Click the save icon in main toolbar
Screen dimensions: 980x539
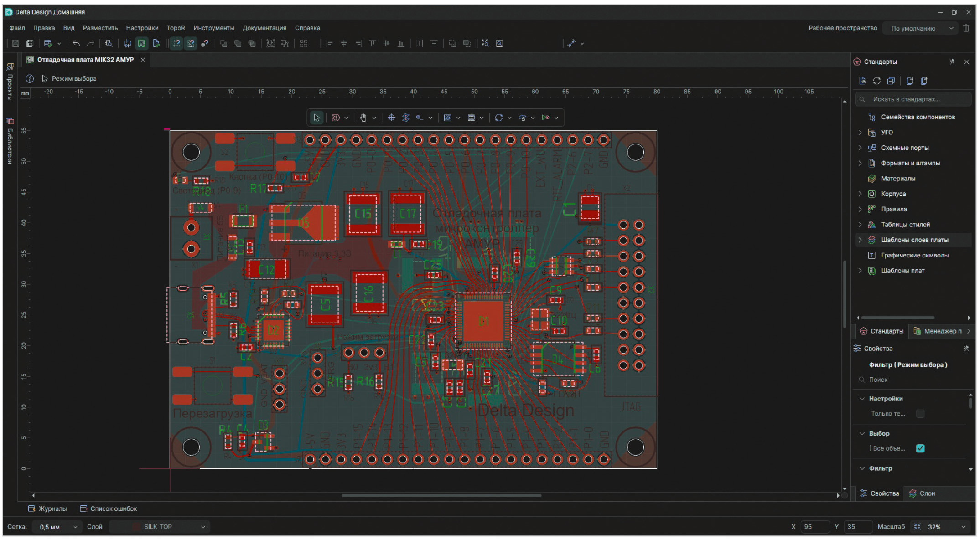pos(16,43)
